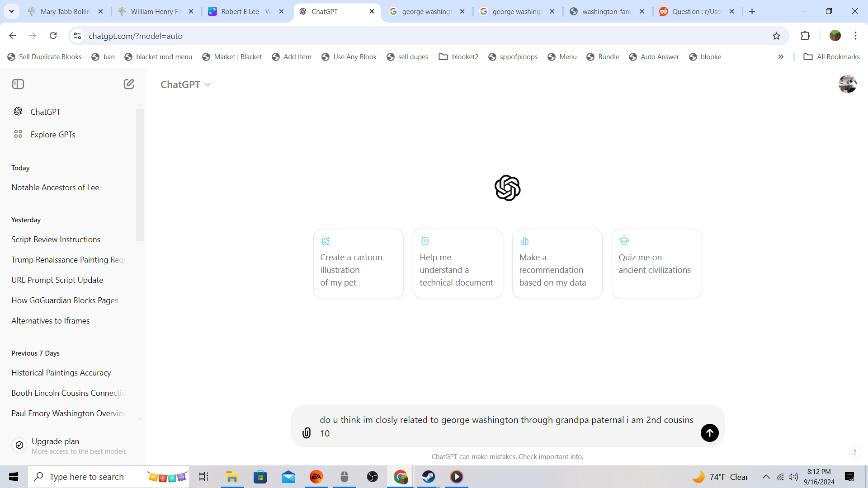
Task: Open the volume control in system tray
Action: click(x=793, y=477)
